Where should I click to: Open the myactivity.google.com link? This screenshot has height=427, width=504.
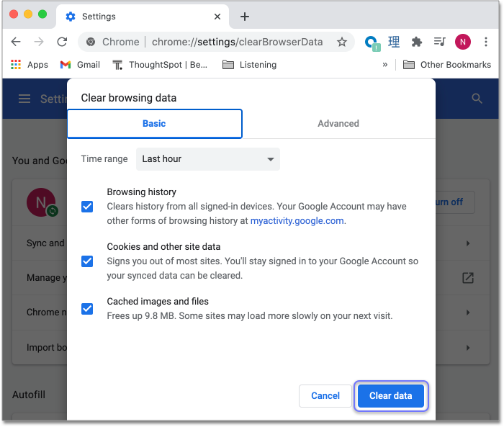pyautogui.click(x=297, y=221)
